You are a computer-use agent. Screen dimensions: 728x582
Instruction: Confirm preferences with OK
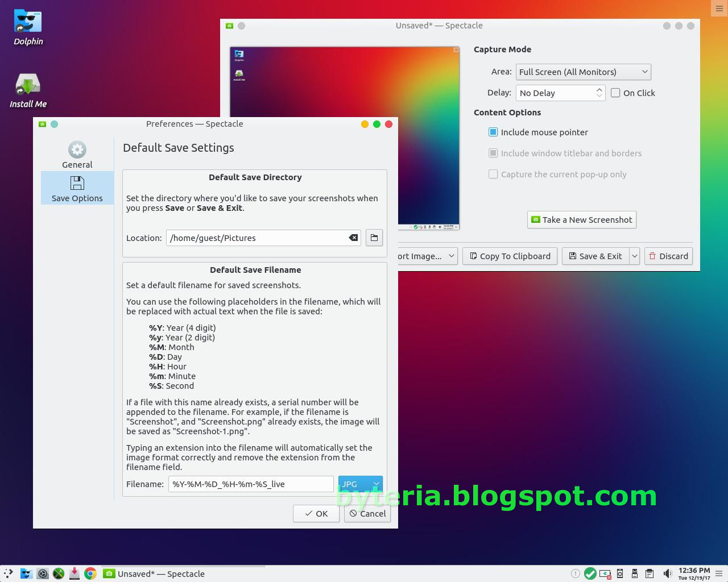point(316,513)
